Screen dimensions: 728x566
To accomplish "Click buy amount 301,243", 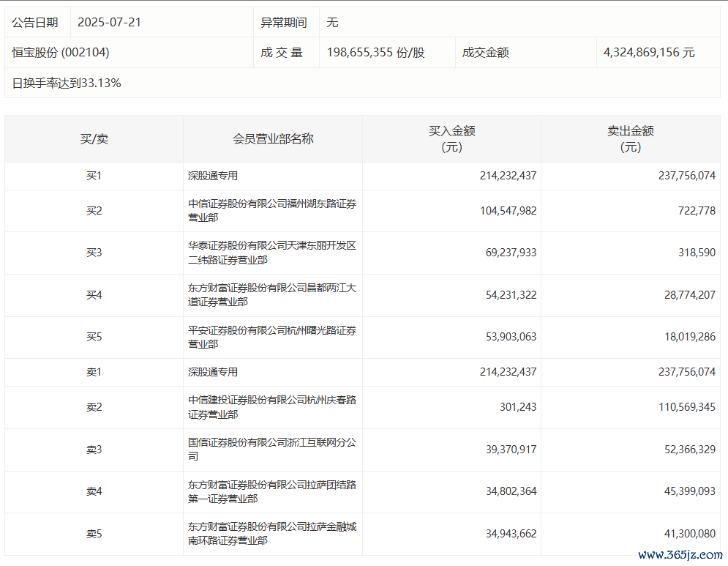I will (518, 408).
